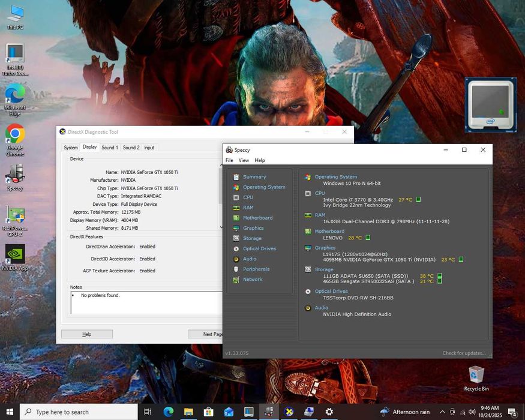The image size is (525, 420).
Task: Click RAM heading link in Speccy summary
Action: pos(320,215)
